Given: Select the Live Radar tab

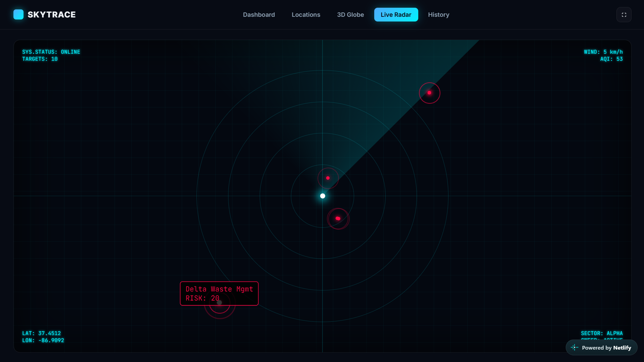Looking at the screenshot, I should (x=396, y=15).
